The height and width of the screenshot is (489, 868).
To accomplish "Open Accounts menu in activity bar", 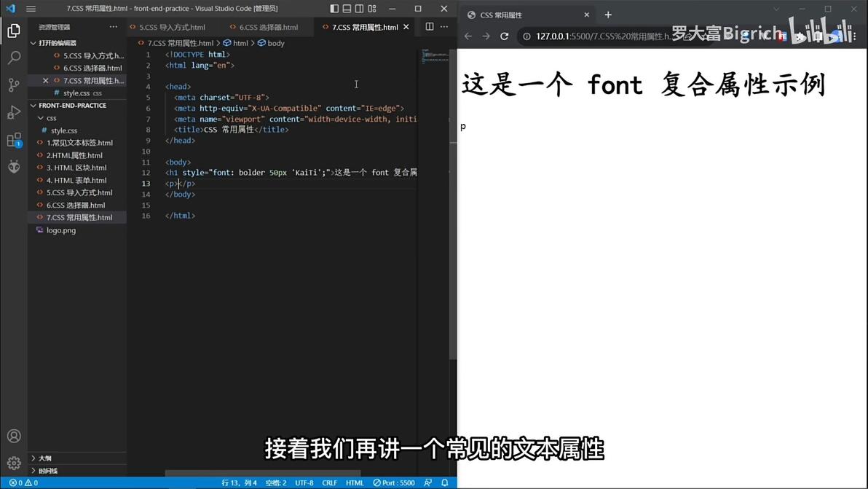I will pyautogui.click(x=14, y=437).
